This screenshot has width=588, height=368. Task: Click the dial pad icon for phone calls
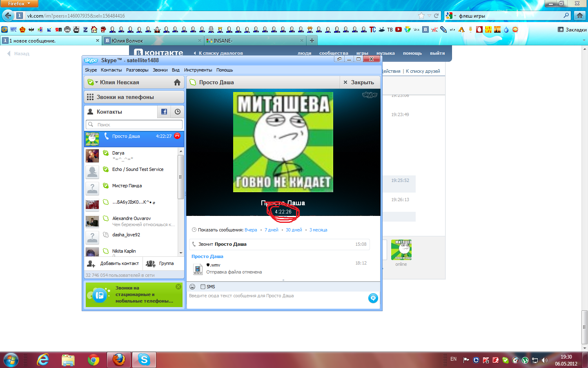point(90,97)
